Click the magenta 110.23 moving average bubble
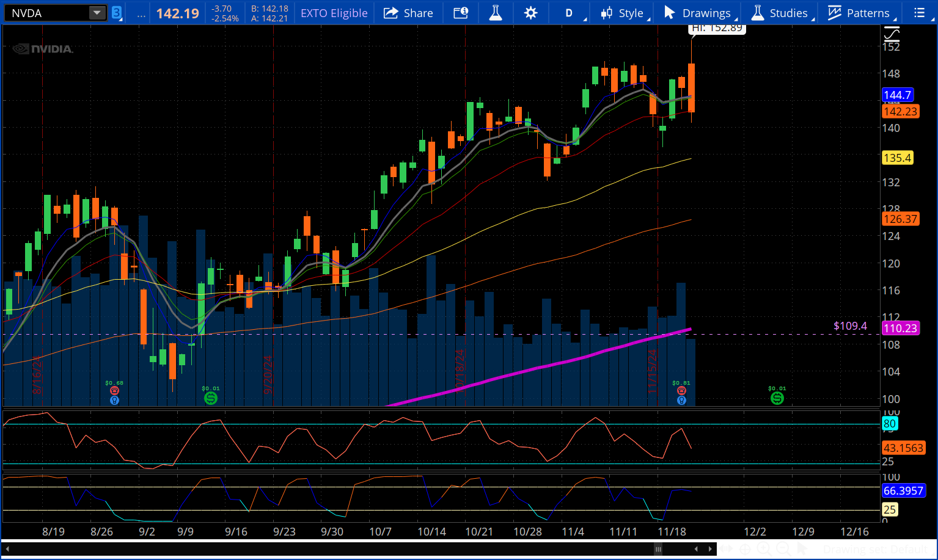This screenshot has height=560, width=938. tap(901, 328)
